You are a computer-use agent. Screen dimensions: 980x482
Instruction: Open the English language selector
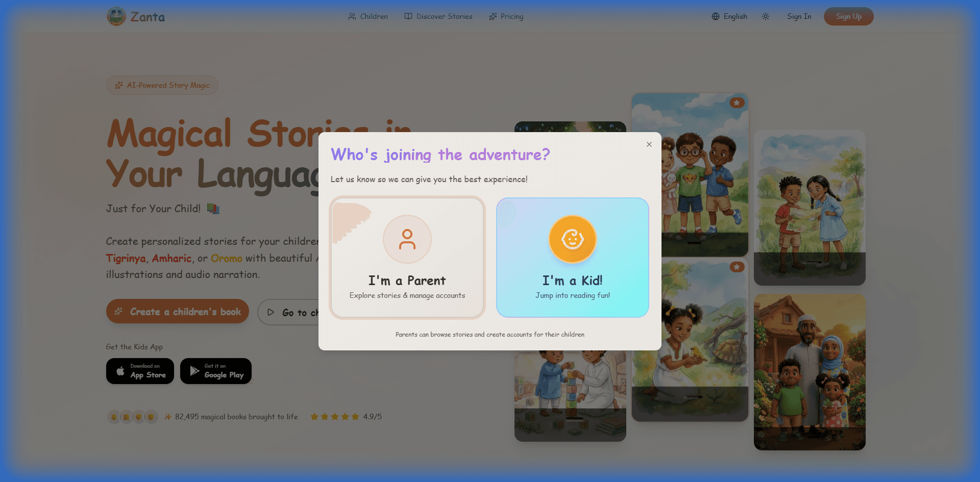click(729, 16)
